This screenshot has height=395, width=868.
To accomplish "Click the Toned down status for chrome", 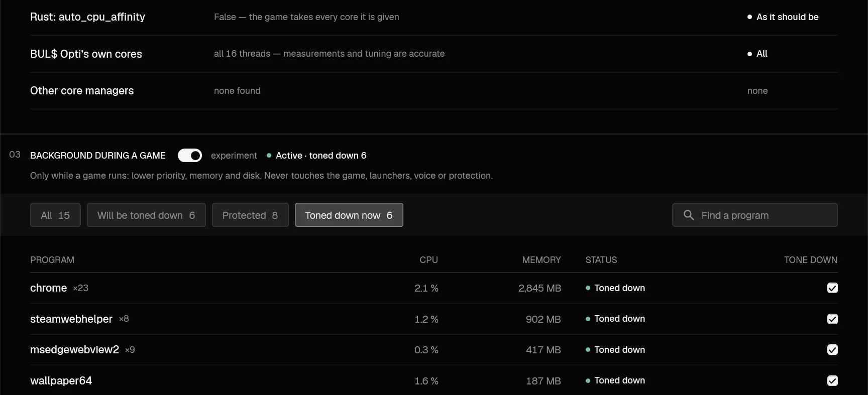I will pos(615,288).
